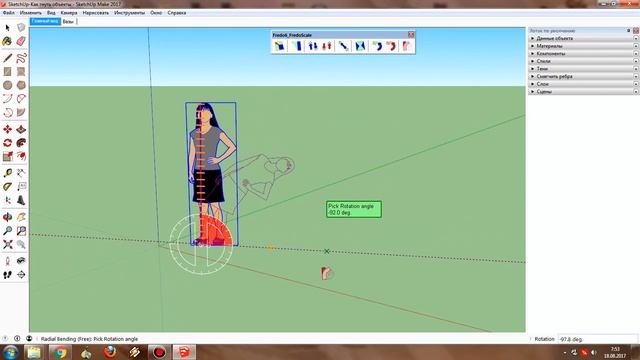Screen dimensions: 640x360
Task: Choose the Look Around eye tool
Action: click(x=21, y=261)
